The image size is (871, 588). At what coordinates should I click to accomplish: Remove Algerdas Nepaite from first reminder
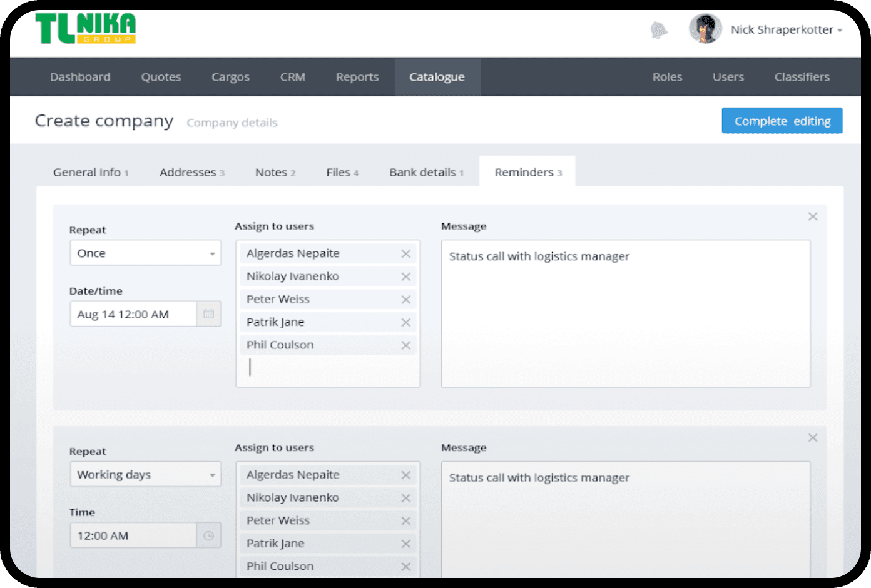tap(405, 253)
